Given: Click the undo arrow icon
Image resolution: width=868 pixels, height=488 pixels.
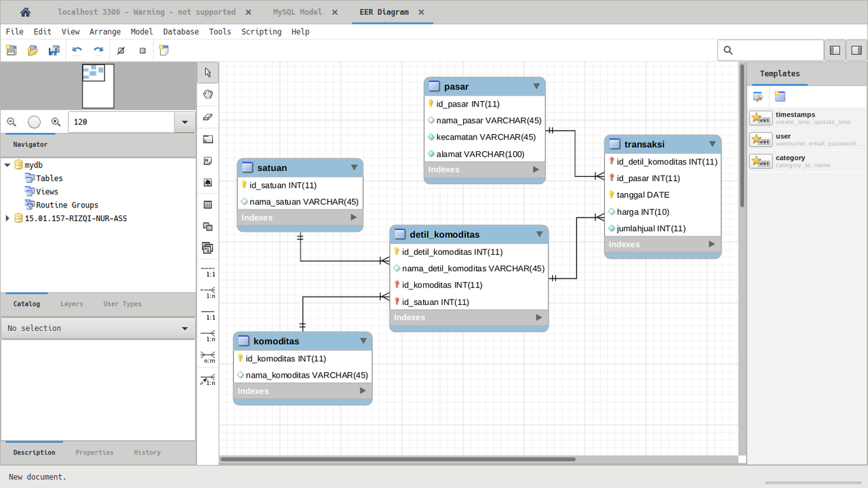Looking at the screenshot, I should [x=77, y=50].
